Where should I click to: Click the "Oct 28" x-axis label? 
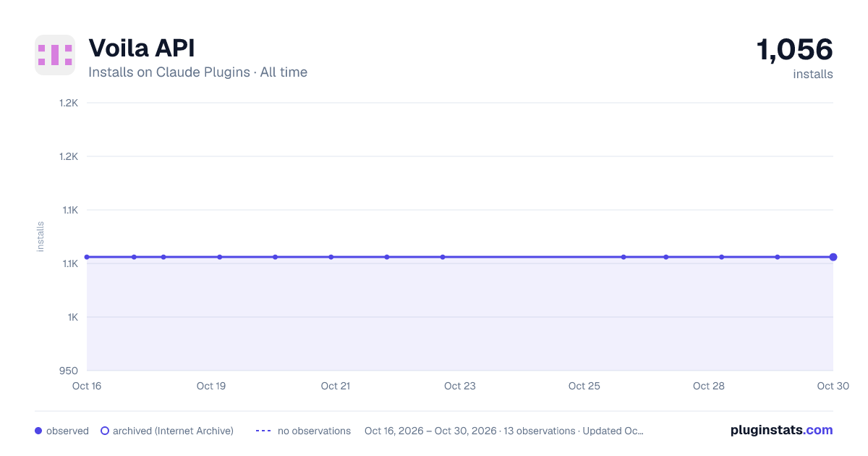pos(709,386)
